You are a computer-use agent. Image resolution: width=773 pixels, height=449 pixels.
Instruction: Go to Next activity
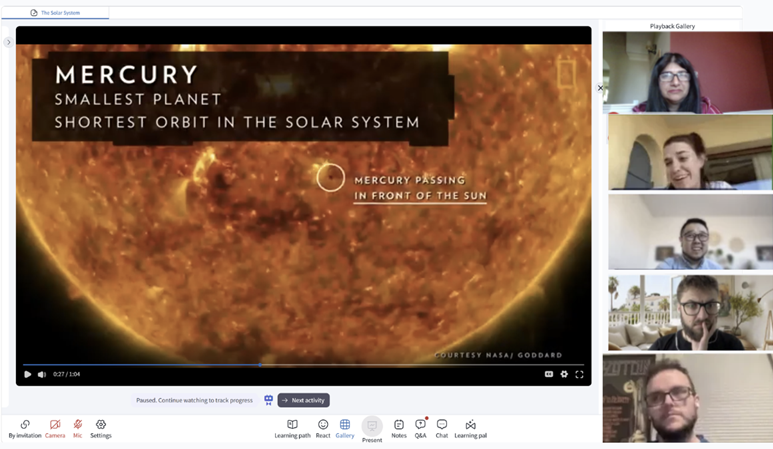[x=304, y=400]
